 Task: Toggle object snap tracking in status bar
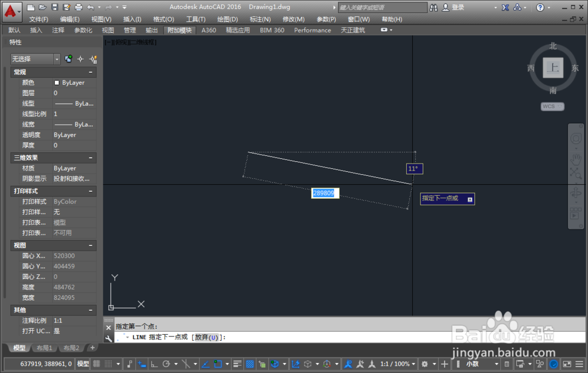(205, 364)
